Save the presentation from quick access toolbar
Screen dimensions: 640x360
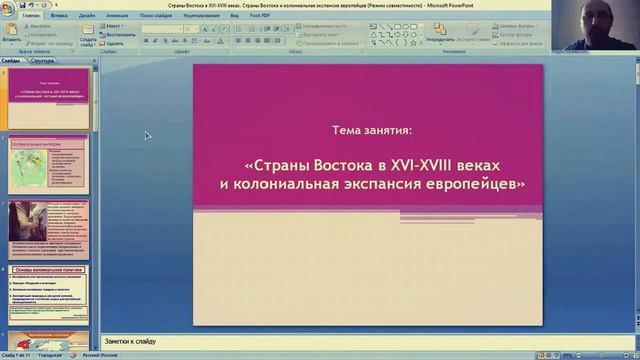22,5
